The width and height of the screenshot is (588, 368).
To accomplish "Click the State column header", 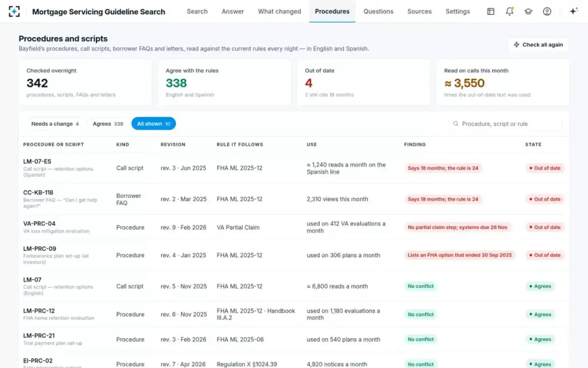I will (x=533, y=145).
